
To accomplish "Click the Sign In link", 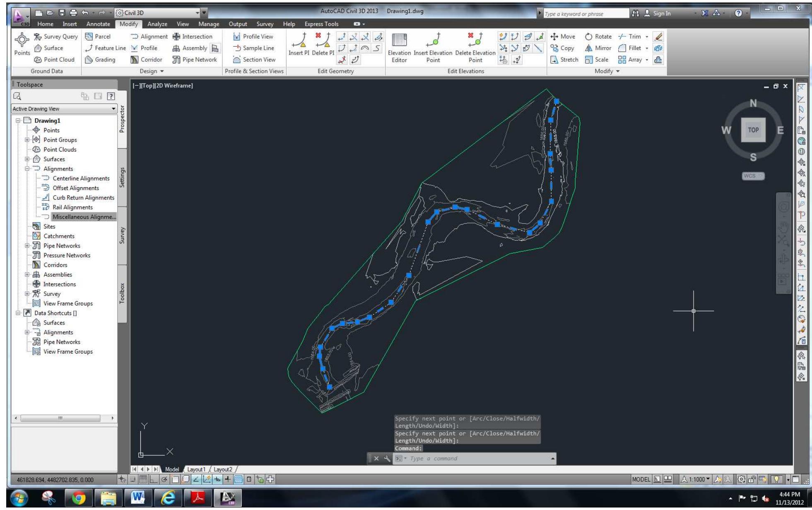I will point(663,13).
